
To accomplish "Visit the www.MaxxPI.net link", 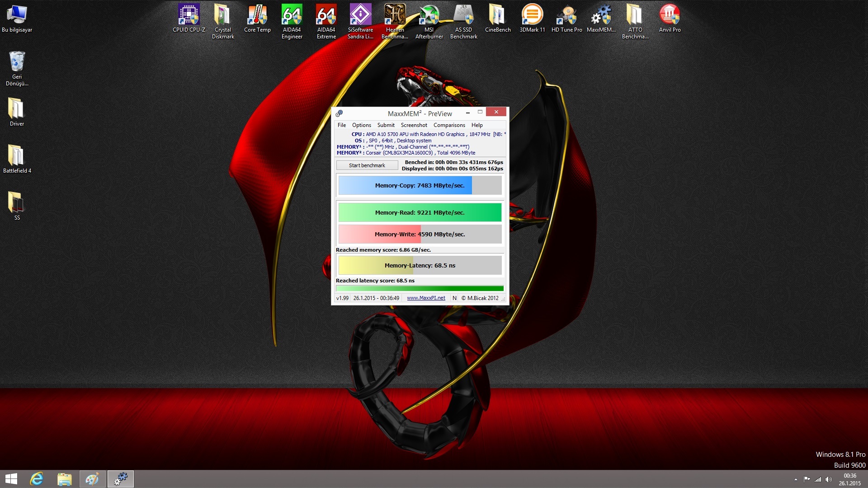I will (x=426, y=298).
